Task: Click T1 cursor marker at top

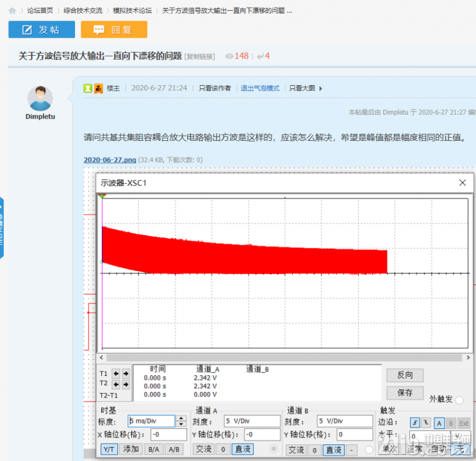Action: (102, 197)
